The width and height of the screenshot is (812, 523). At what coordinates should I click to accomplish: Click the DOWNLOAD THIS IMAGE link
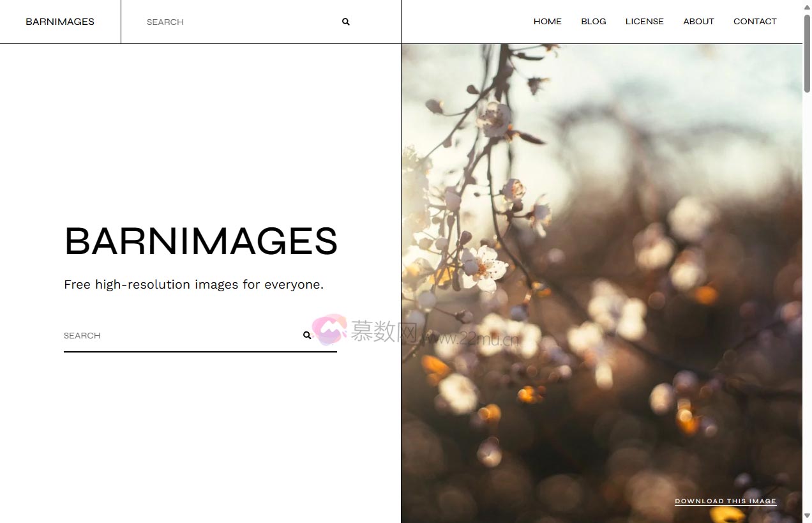[x=726, y=501]
